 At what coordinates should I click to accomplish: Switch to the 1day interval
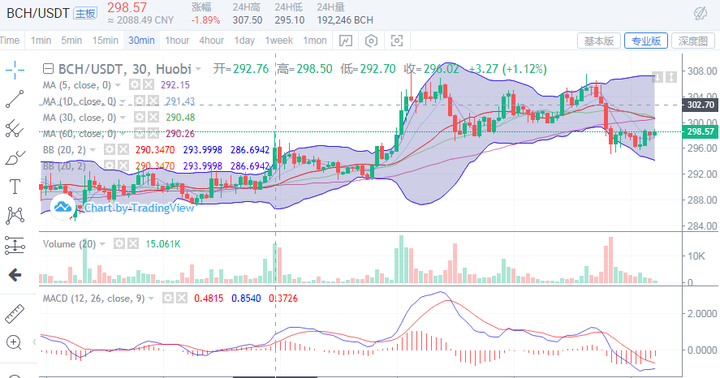(244, 40)
